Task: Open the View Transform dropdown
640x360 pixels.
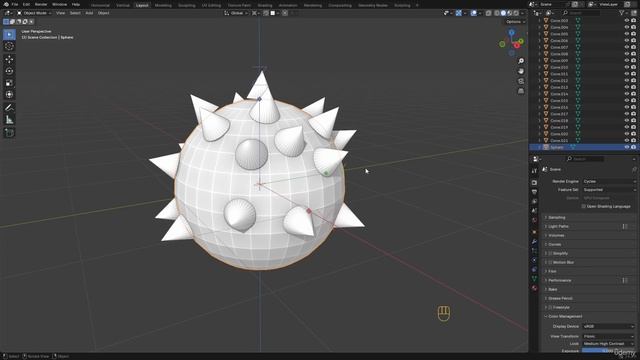Action: click(x=609, y=336)
